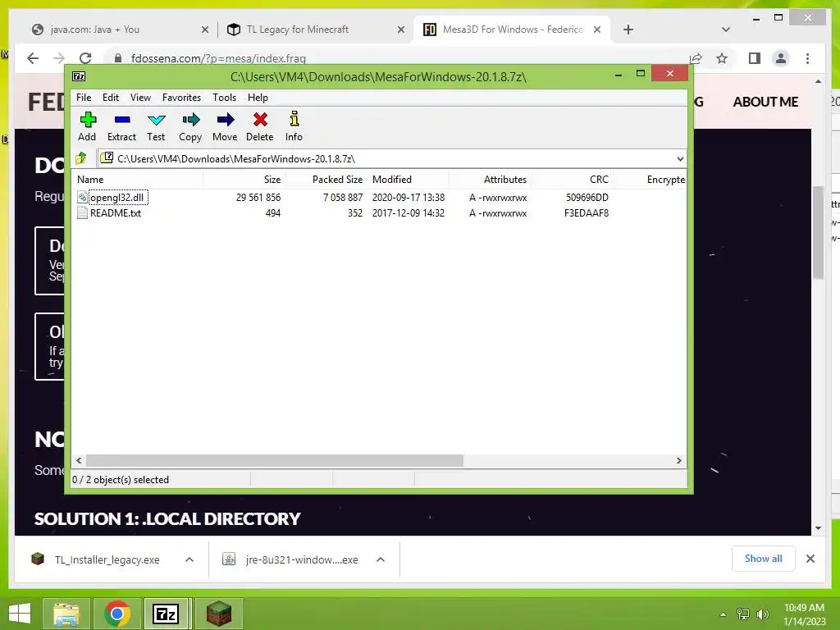Close the Chrome downloads bar
Screen dimensions: 840x630
810,559
